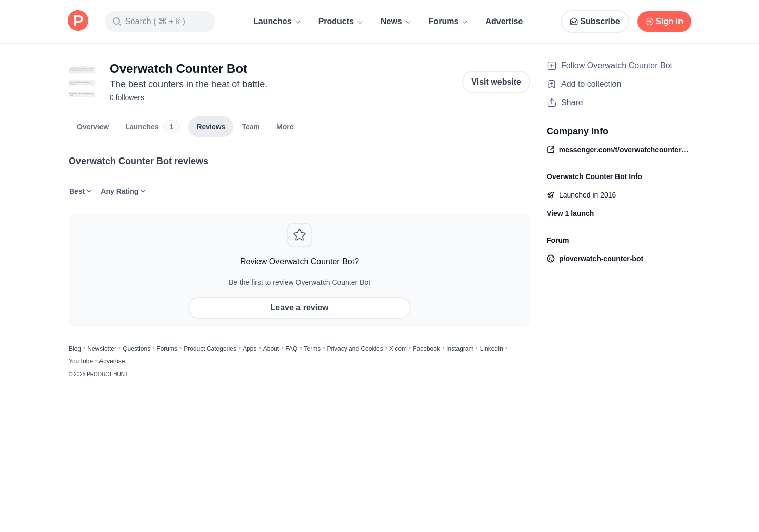Open the messenger.com website link
Image resolution: width=759 pixels, height=532 pixels.
(624, 150)
